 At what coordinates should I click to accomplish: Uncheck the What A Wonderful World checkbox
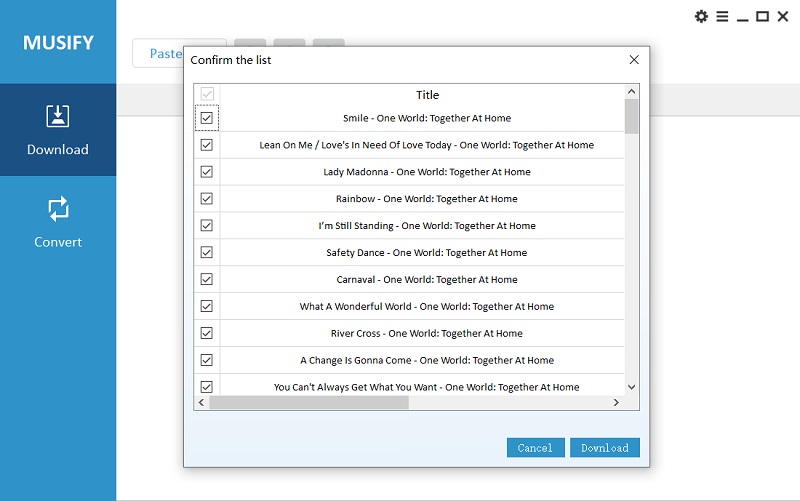click(207, 306)
